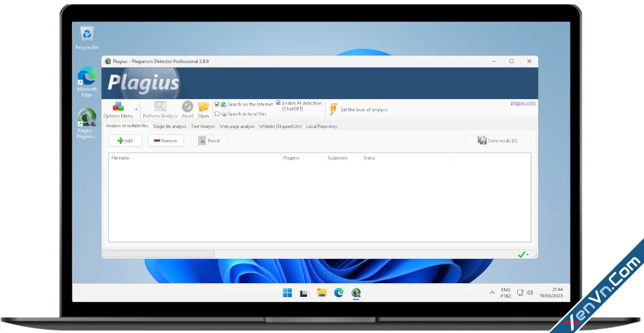Click the Remove button

[x=166, y=141]
